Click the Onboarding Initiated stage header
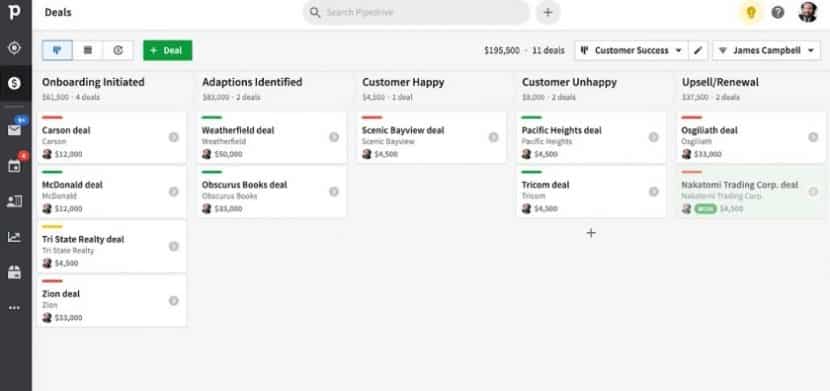Image resolution: width=830 pixels, height=391 pixels. (x=93, y=82)
